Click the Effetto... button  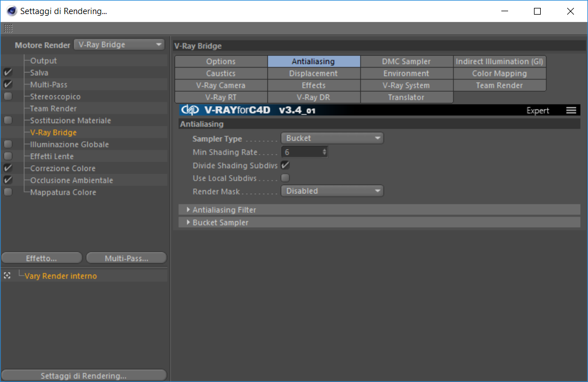(x=42, y=258)
